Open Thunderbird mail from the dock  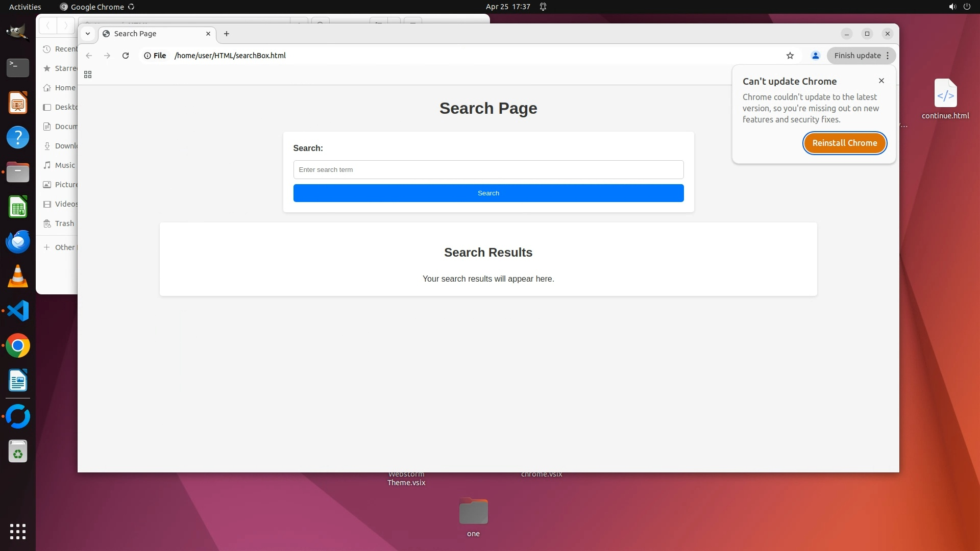(x=18, y=241)
